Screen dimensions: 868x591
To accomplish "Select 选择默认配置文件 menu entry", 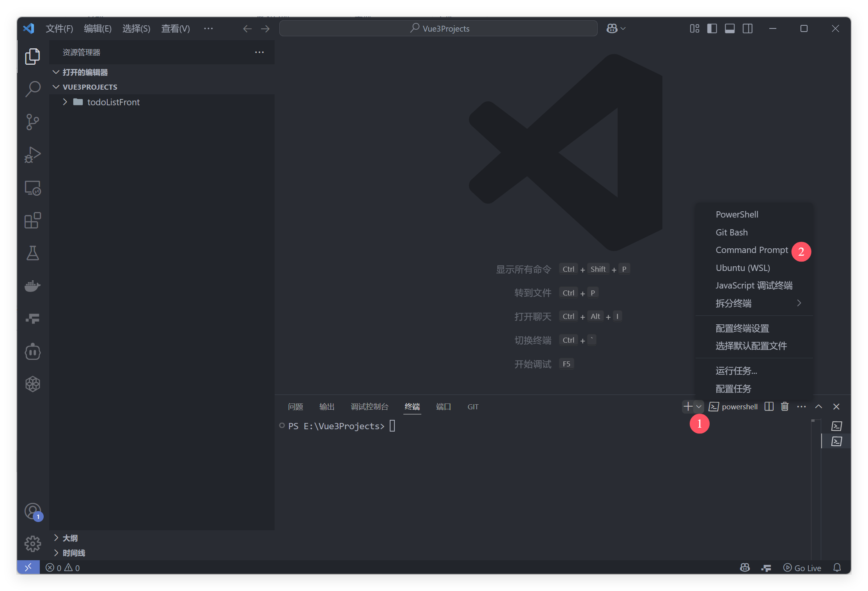I will click(x=754, y=346).
